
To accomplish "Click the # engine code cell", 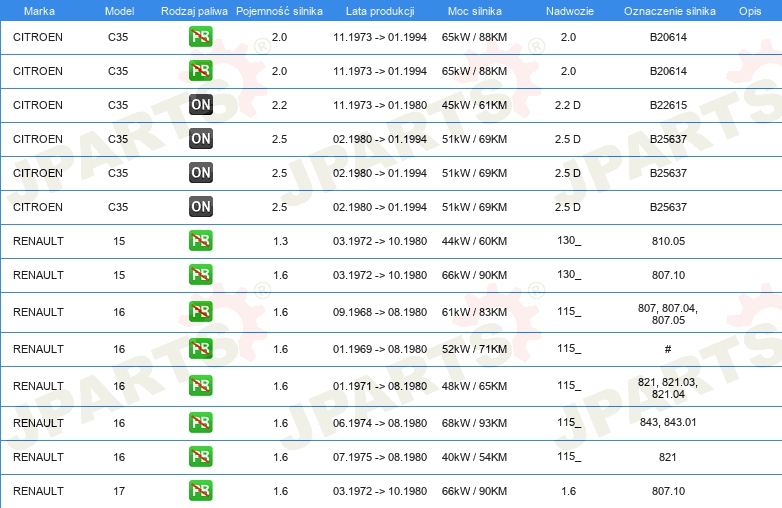I will pos(668,349).
